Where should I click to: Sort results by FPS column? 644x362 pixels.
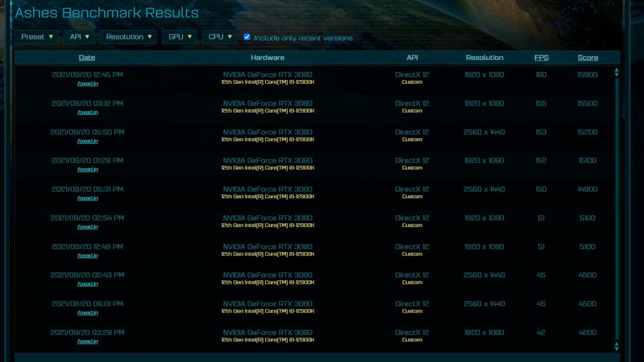coord(541,57)
